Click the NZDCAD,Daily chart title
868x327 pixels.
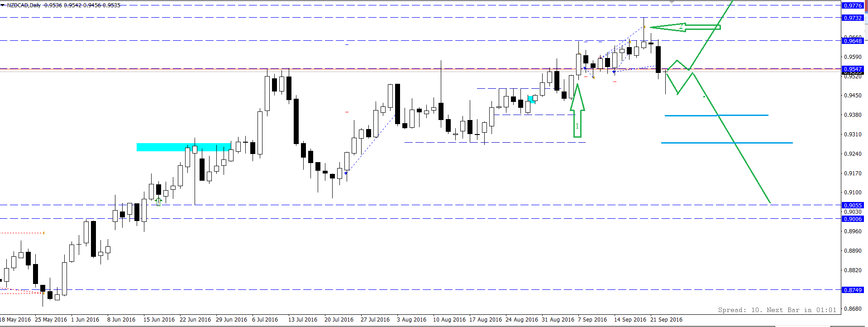24,5
